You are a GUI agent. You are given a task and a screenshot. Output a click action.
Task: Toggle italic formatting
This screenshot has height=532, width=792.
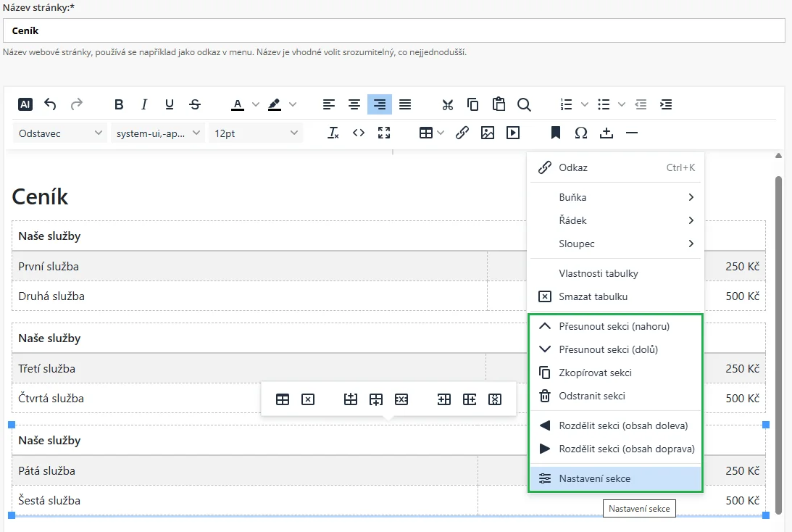(144, 104)
